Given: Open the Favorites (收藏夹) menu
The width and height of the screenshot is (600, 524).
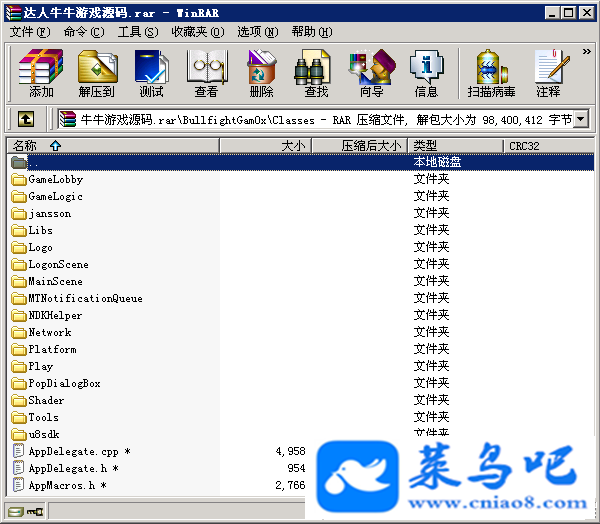Looking at the screenshot, I should click(x=198, y=32).
